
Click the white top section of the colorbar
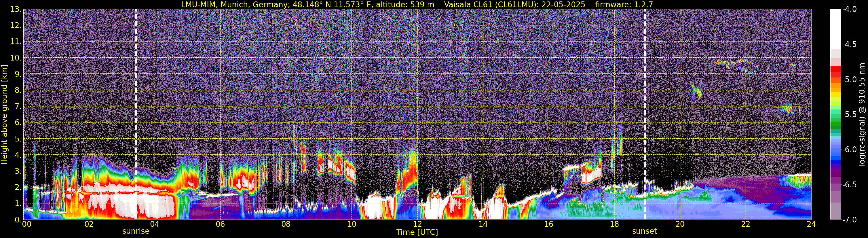pyautogui.click(x=836, y=29)
